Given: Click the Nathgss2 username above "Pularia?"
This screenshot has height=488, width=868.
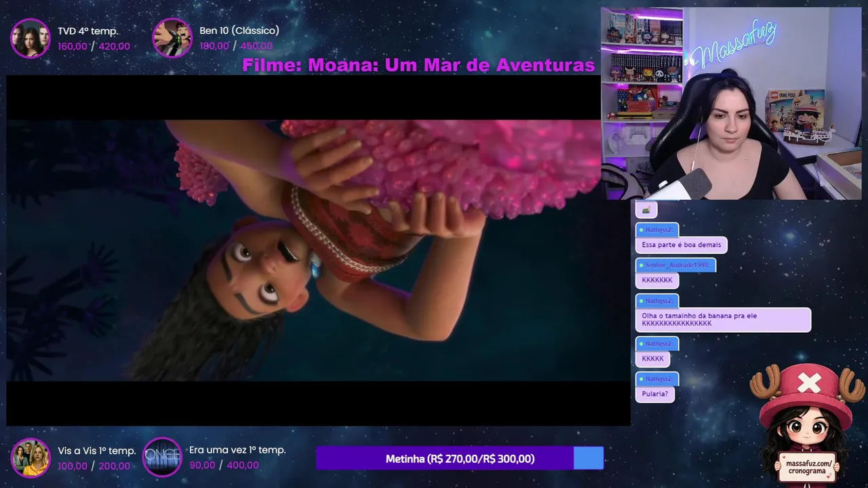Looking at the screenshot, I should pos(657,379).
